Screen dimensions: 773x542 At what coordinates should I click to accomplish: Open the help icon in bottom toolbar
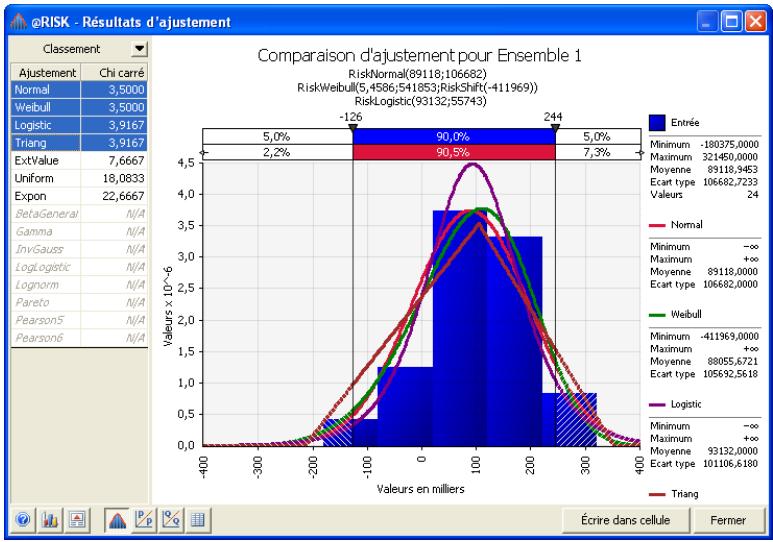coord(21,521)
